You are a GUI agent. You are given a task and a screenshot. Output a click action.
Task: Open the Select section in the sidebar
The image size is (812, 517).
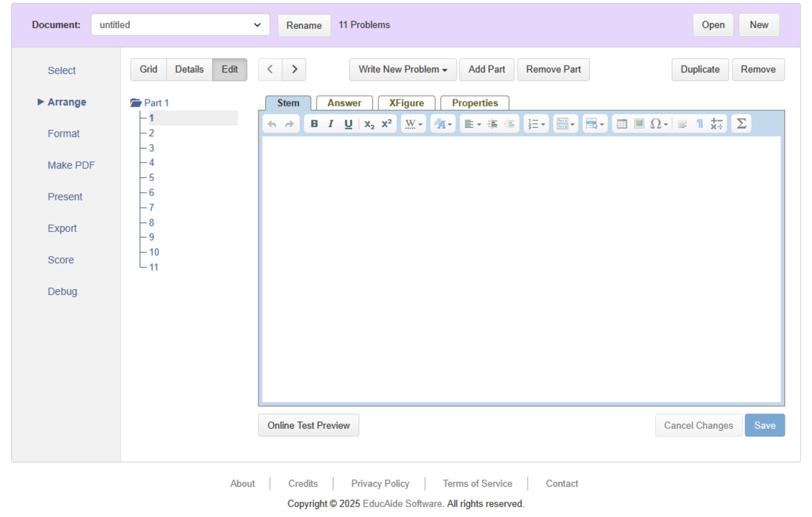pyautogui.click(x=62, y=70)
